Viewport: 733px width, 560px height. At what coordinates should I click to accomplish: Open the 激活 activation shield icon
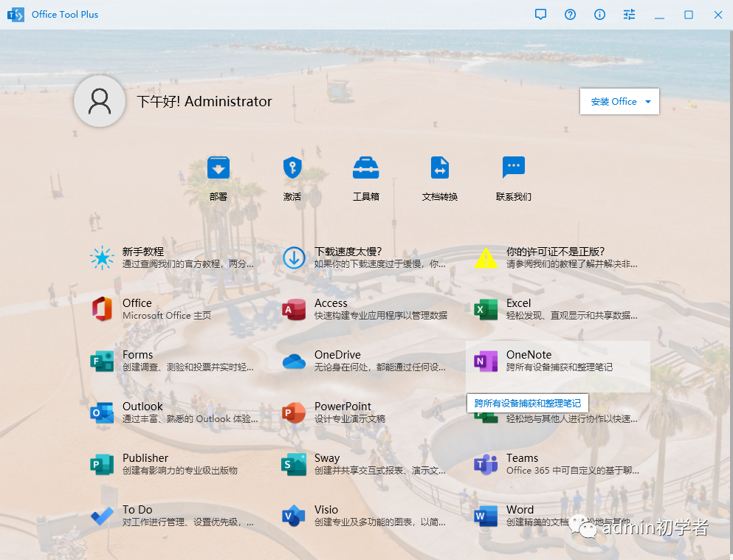click(292, 167)
